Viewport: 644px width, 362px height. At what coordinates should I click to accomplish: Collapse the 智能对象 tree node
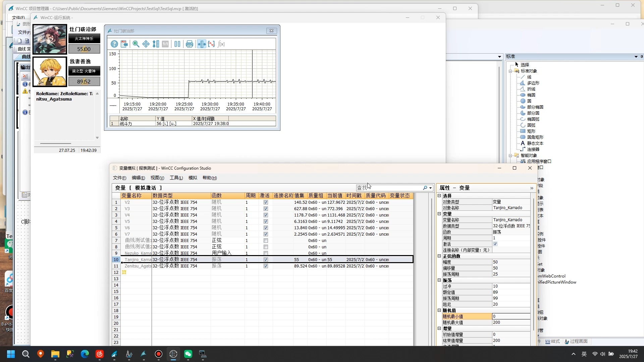(511, 156)
